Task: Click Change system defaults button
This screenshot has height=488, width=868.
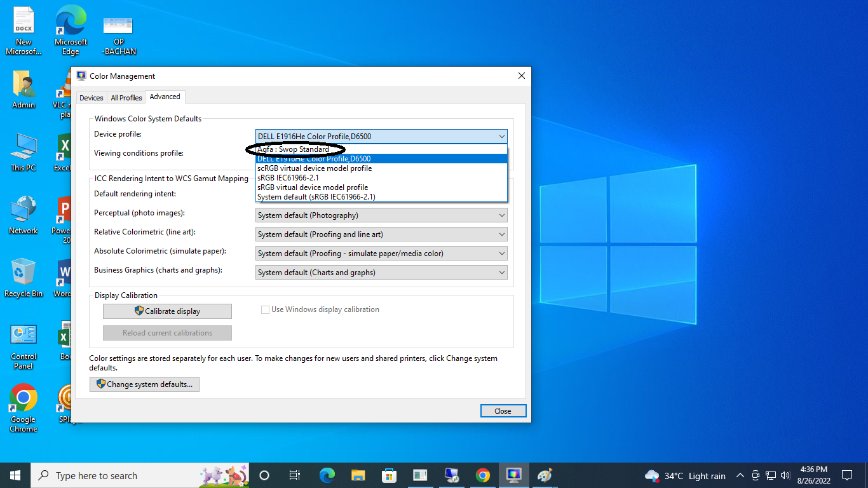Action: [144, 384]
